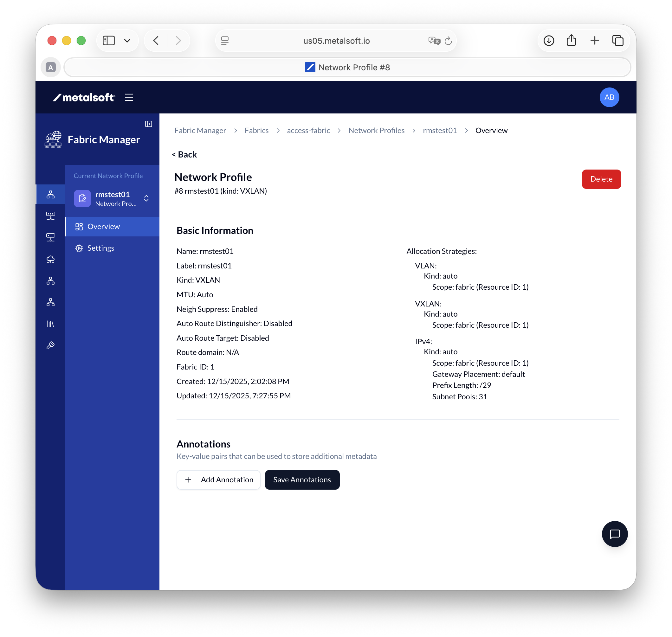672x637 pixels.
Task: Click the Updated timestamp text
Action: pos(233,396)
